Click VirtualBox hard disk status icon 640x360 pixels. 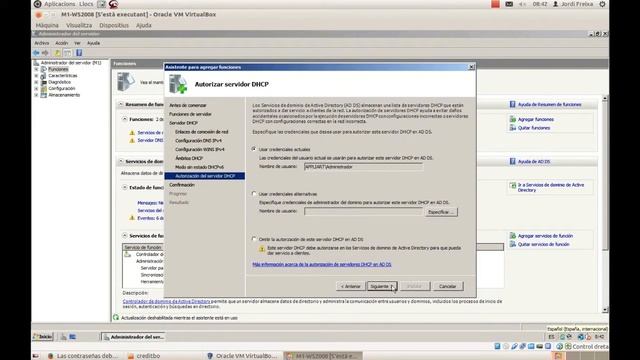pos(497,346)
